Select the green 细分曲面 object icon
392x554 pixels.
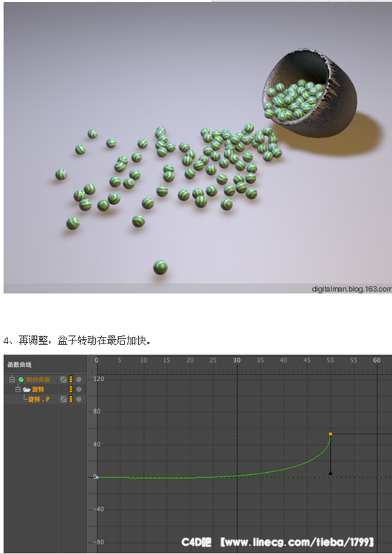pyautogui.click(x=21, y=380)
